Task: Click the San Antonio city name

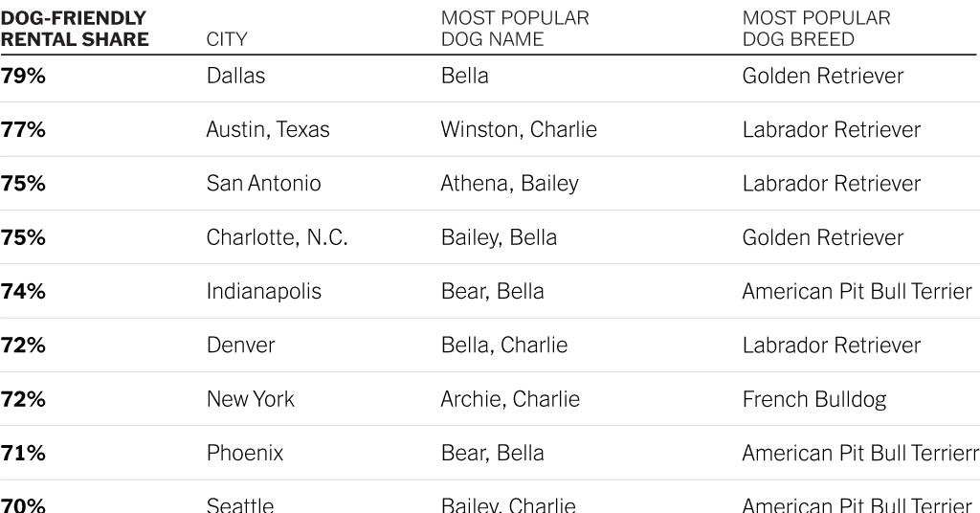Action: click(264, 183)
